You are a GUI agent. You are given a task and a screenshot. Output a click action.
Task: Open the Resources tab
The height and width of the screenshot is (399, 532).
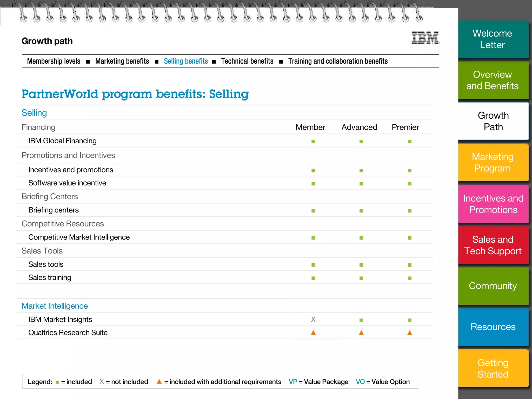point(493,327)
